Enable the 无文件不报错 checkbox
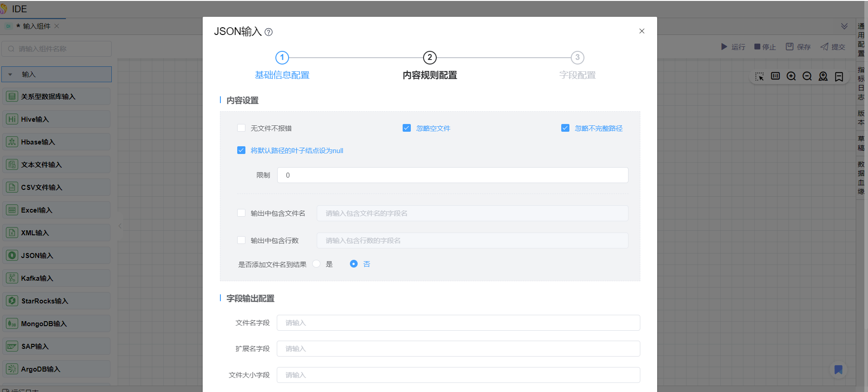The width and height of the screenshot is (868, 392). [241, 128]
